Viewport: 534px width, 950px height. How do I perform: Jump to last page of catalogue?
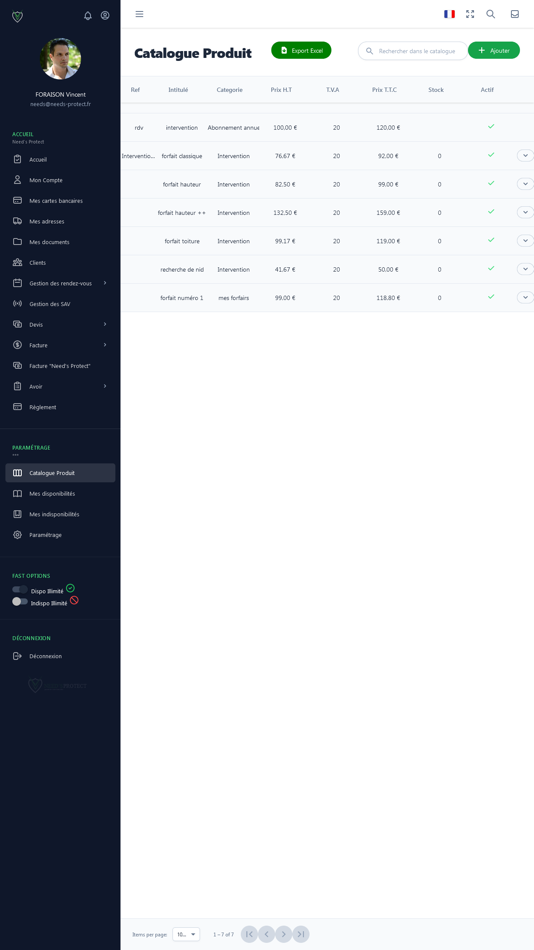301,934
